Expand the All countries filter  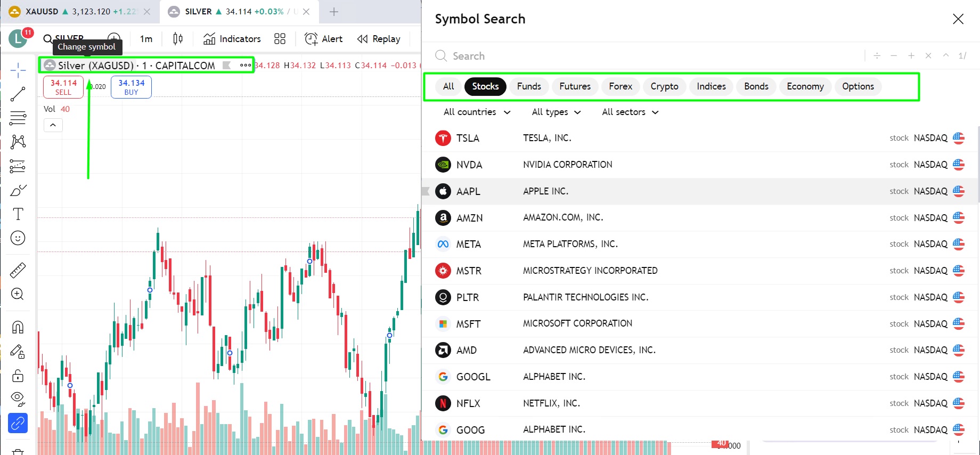tap(477, 112)
